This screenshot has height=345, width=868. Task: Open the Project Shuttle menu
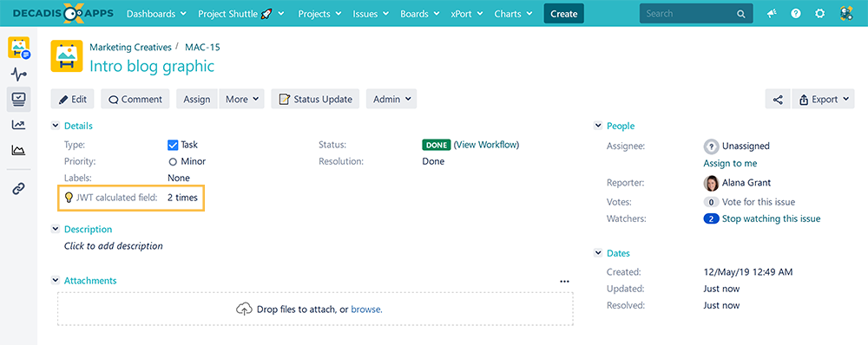pos(240,14)
